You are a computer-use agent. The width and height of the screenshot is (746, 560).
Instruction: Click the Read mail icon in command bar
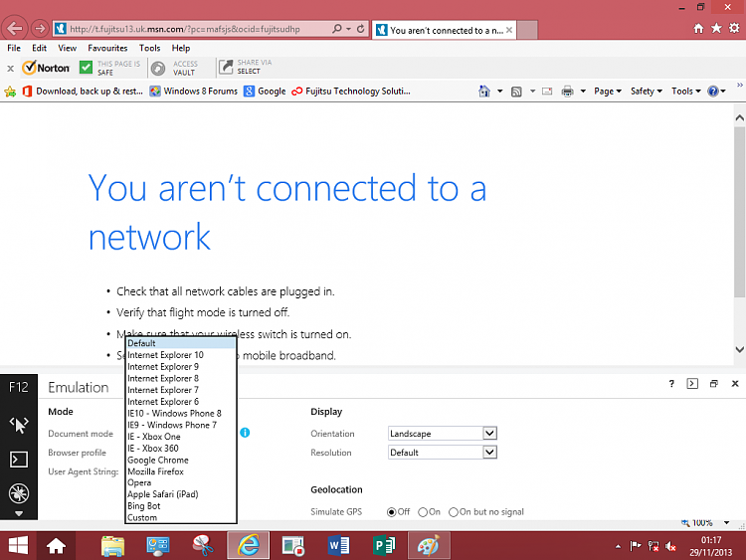pos(547,91)
